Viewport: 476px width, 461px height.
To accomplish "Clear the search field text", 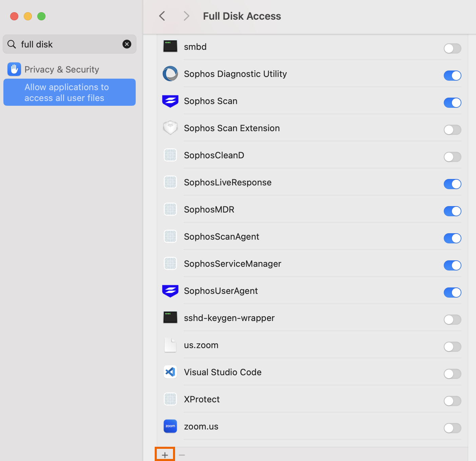I will pos(127,44).
